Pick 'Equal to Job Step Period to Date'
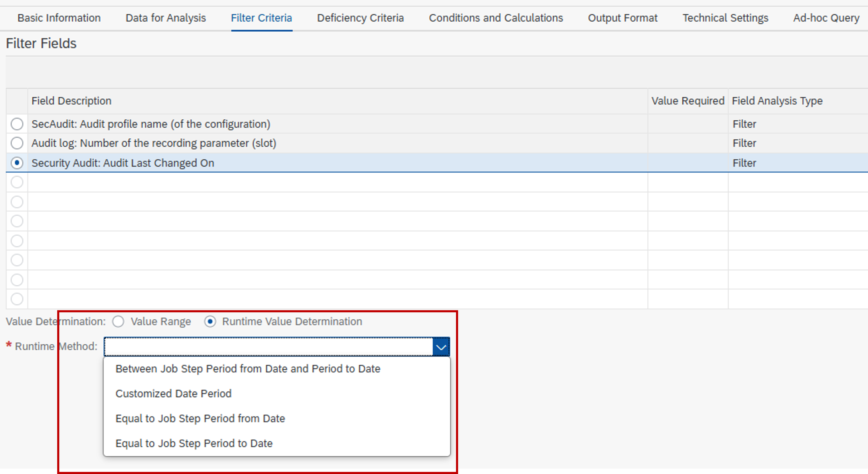 pyautogui.click(x=194, y=443)
